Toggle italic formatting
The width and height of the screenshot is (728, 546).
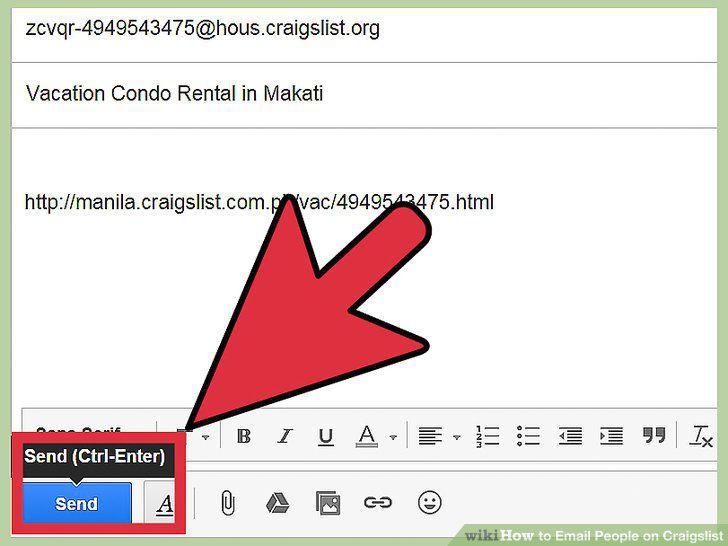pyautogui.click(x=285, y=436)
